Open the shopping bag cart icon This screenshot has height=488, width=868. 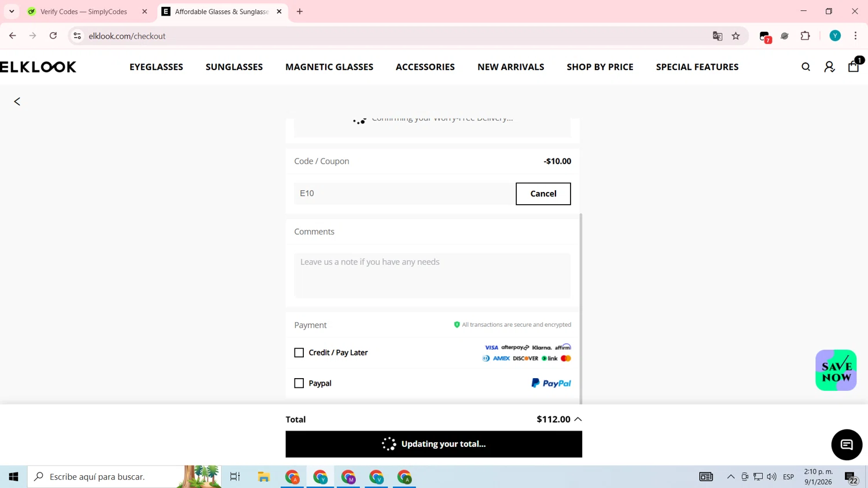pos(854,66)
